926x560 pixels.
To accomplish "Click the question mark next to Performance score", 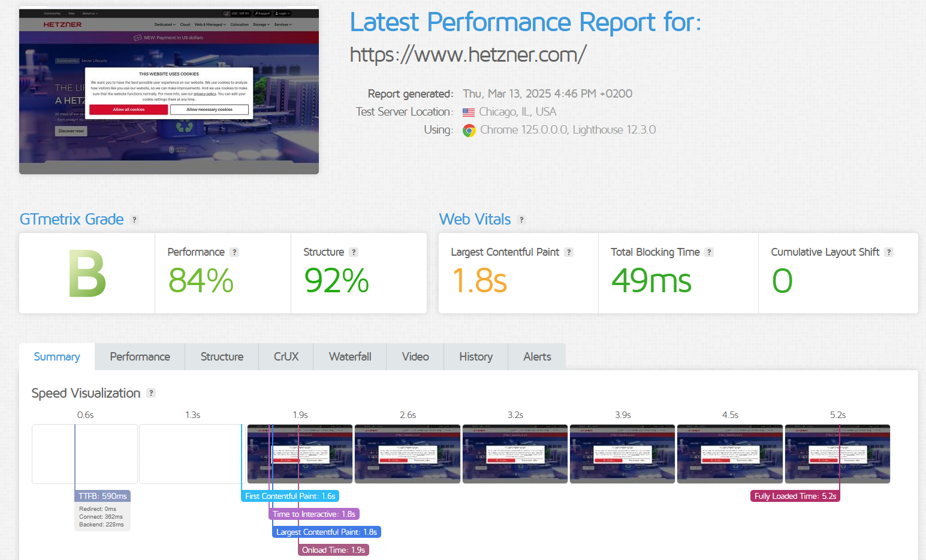I will tap(234, 252).
